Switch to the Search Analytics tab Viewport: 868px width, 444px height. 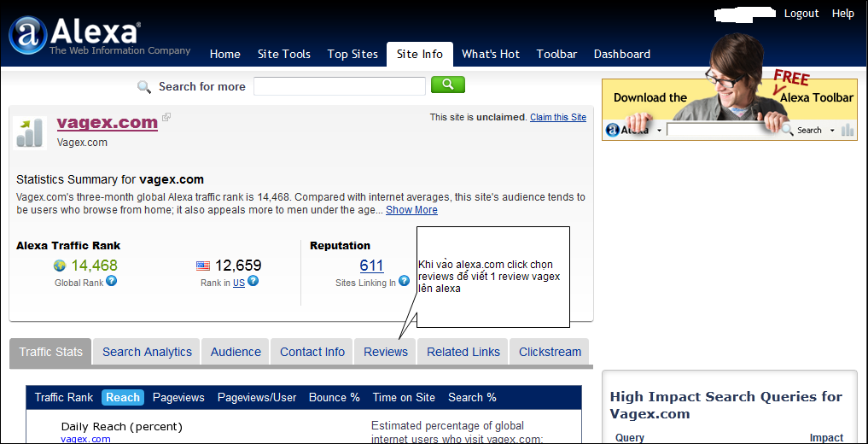[147, 352]
